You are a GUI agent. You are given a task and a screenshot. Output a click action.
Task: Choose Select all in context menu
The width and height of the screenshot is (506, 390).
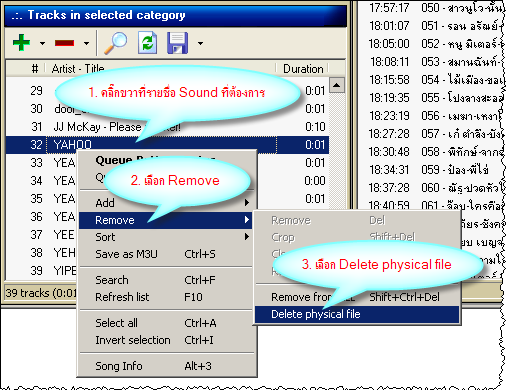165,323
